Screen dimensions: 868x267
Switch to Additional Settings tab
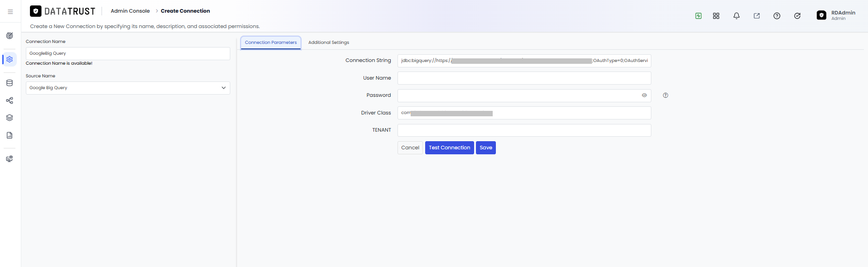(329, 43)
